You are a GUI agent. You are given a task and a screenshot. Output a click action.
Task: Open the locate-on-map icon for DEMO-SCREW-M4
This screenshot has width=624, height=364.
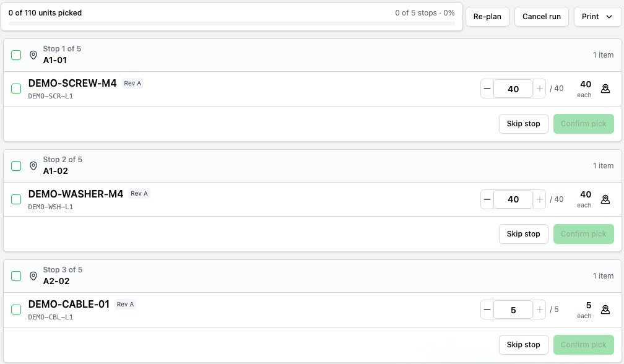605,89
